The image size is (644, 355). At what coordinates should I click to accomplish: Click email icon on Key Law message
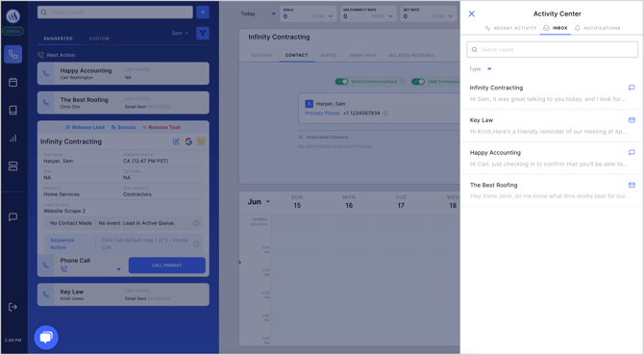tap(632, 120)
